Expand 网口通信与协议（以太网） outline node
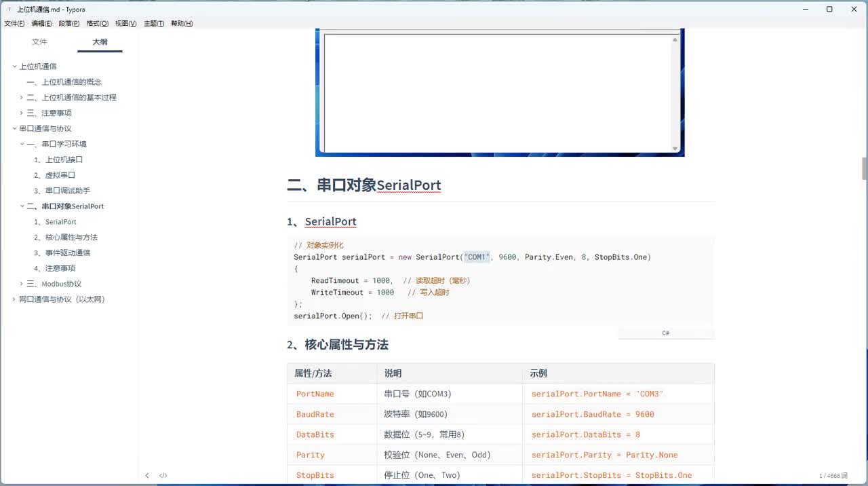The width and height of the screenshot is (868, 486). 14,299
